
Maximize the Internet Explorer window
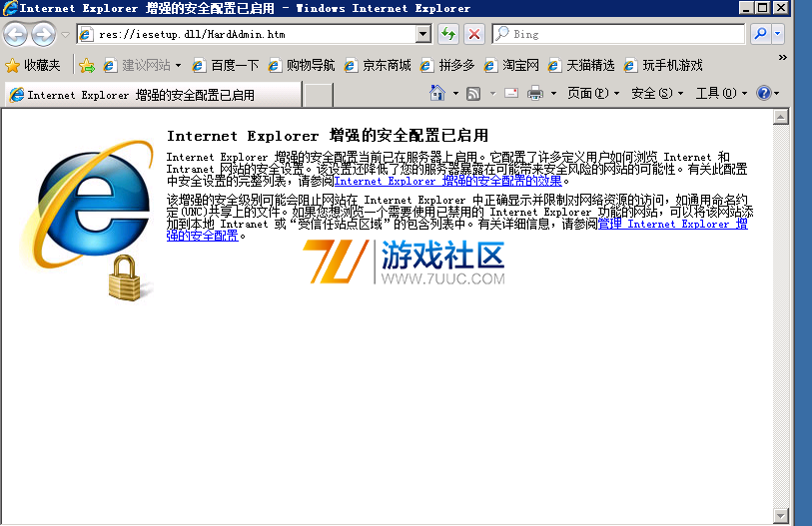click(x=763, y=8)
